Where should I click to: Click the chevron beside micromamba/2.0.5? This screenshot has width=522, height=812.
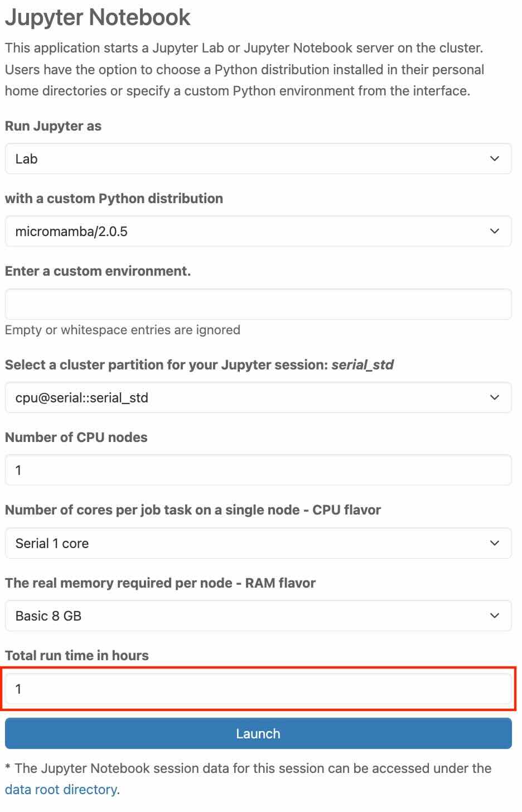point(494,232)
